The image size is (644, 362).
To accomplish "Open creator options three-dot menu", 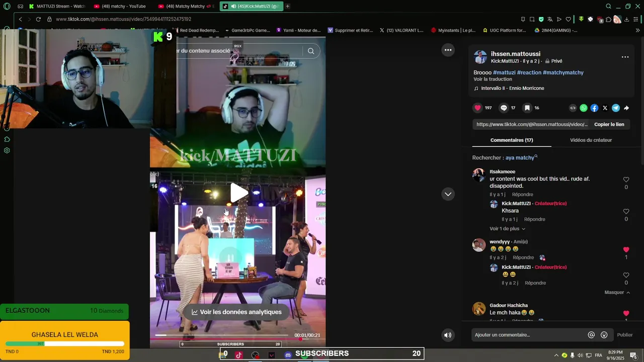I will coord(625,57).
